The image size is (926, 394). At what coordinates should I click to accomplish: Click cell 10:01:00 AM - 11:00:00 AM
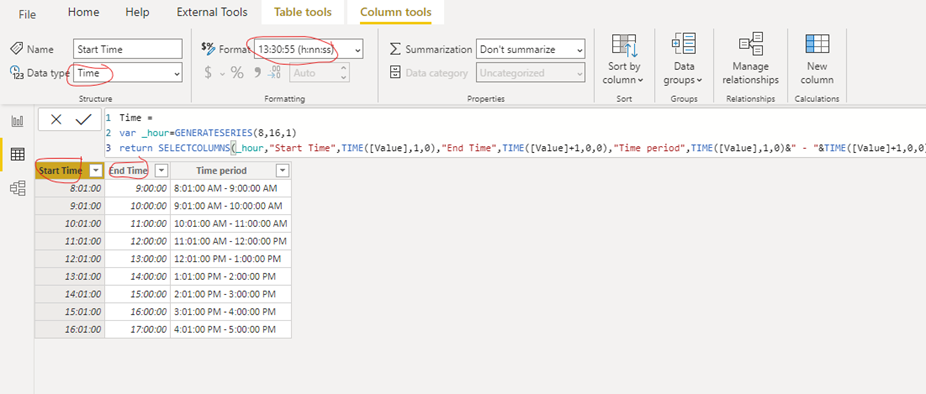tap(231, 224)
